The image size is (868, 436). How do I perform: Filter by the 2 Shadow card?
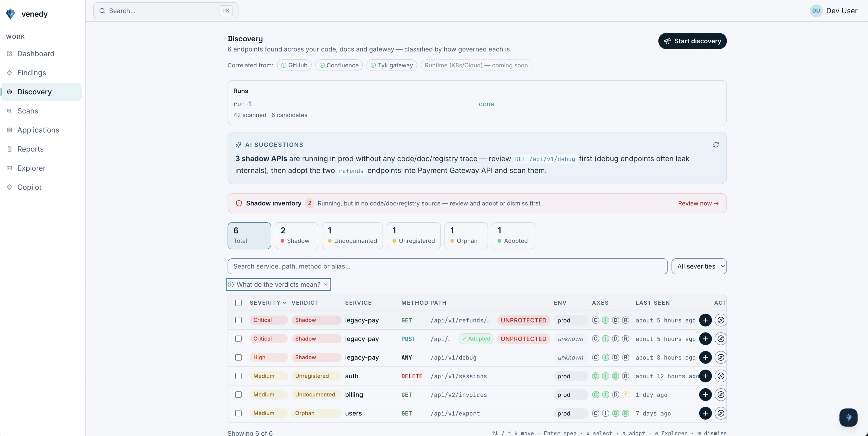296,236
